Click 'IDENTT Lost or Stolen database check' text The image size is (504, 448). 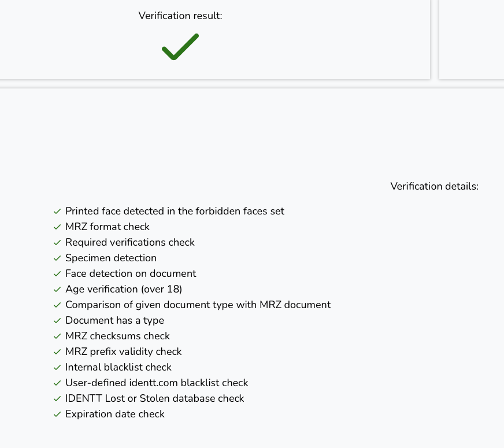154,398
